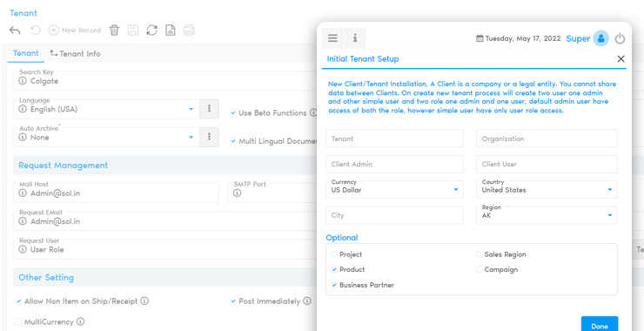
Task: Click the printer toolbar icon
Action: pyautogui.click(x=189, y=30)
